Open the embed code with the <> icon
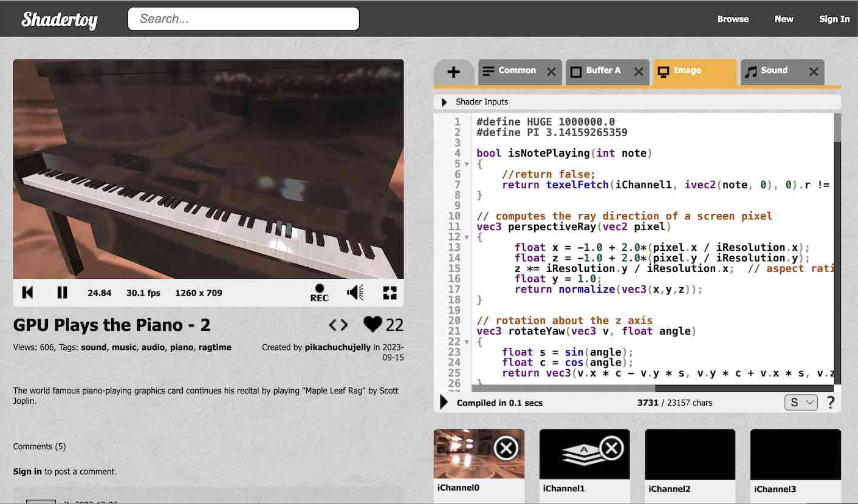Viewport: 858px width, 504px height. click(x=338, y=325)
